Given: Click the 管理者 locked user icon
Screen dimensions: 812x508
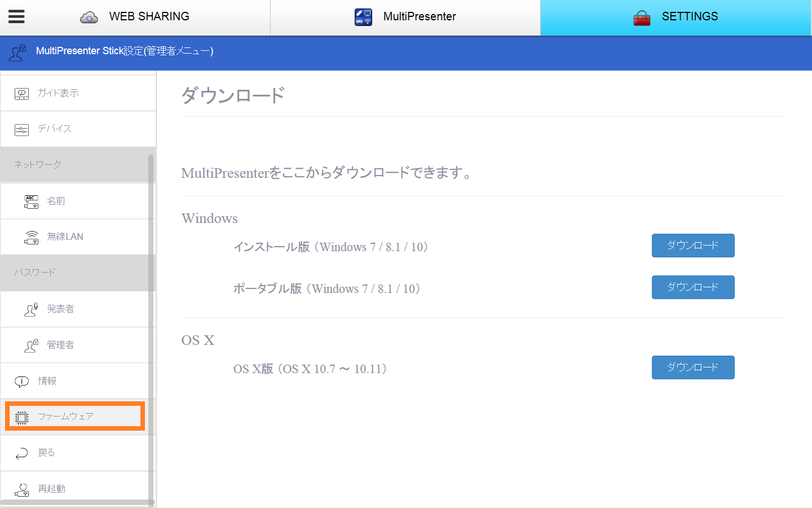Looking at the screenshot, I should tap(31, 345).
